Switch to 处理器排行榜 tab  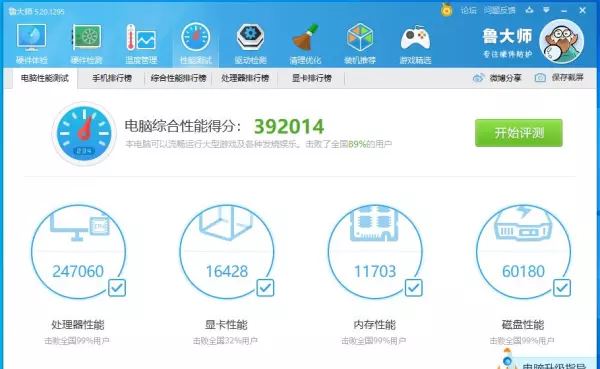point(245,78)
